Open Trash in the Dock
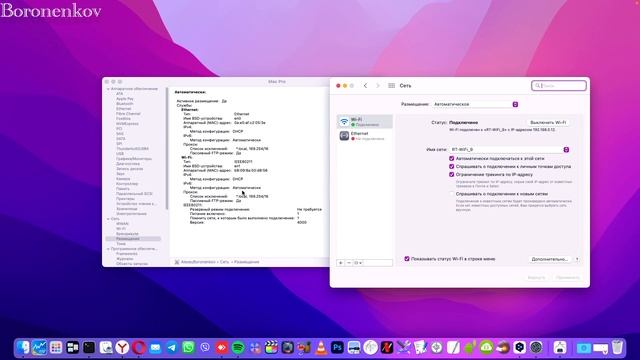 click(617, 347)
